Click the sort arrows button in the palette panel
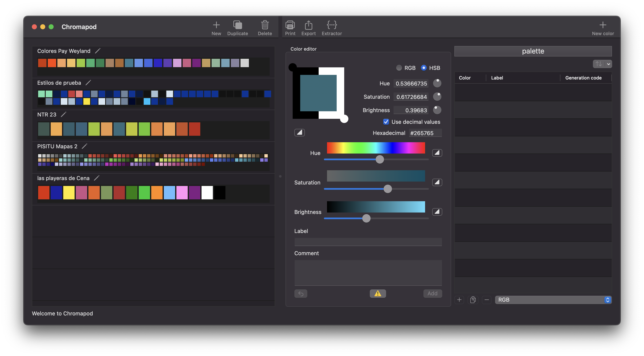Image resolution: width=644 pixels, height=356 pixels. pyautogui.click(x=599, y=64)
